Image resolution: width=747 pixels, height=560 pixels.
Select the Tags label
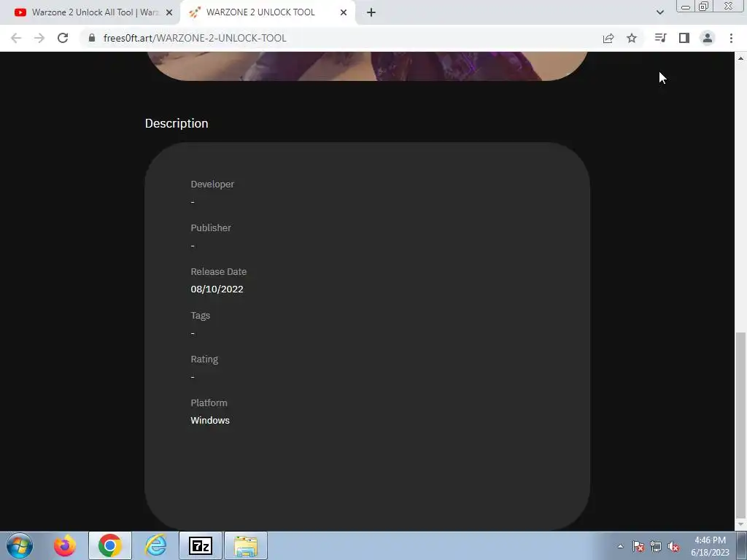(x=200, y=316)
